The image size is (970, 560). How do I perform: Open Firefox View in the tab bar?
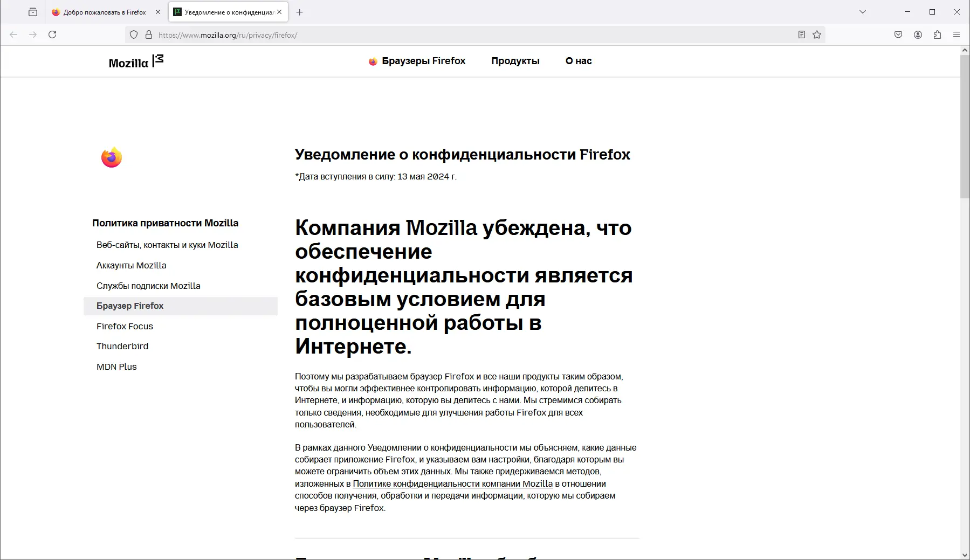[x=32, y=11]
